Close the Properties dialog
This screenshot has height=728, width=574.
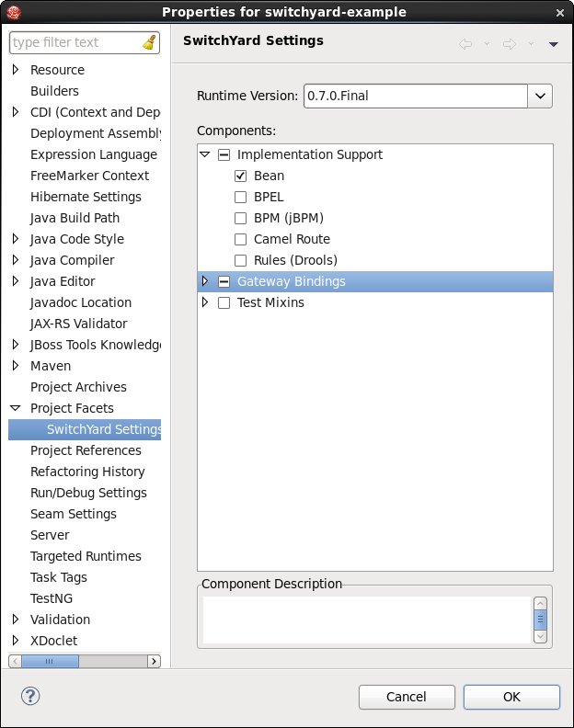pos(560,13)
